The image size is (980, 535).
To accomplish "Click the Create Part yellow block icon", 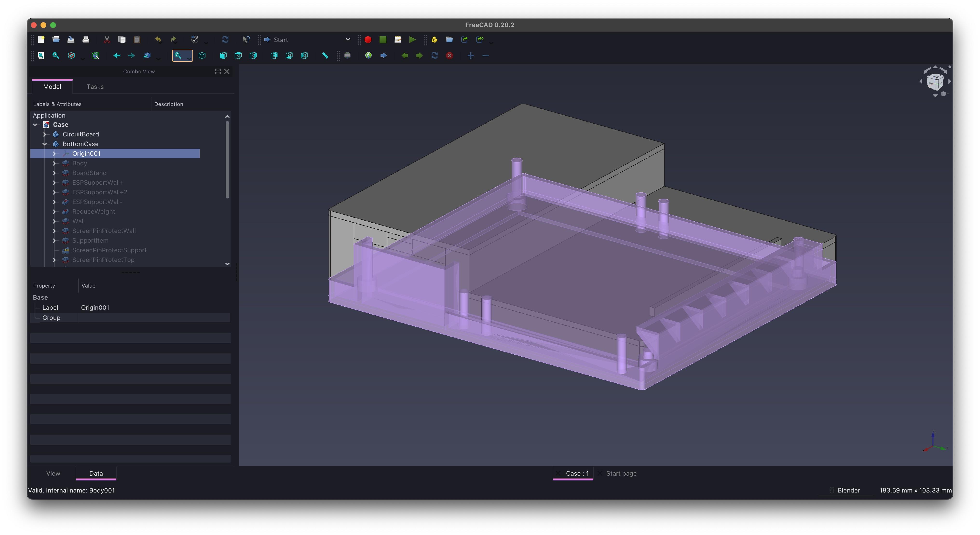I will (434, 40).
